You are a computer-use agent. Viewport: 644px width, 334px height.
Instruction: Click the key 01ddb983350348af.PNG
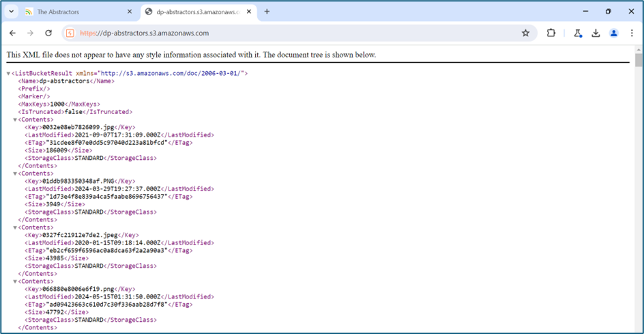[x=78, y=181]
